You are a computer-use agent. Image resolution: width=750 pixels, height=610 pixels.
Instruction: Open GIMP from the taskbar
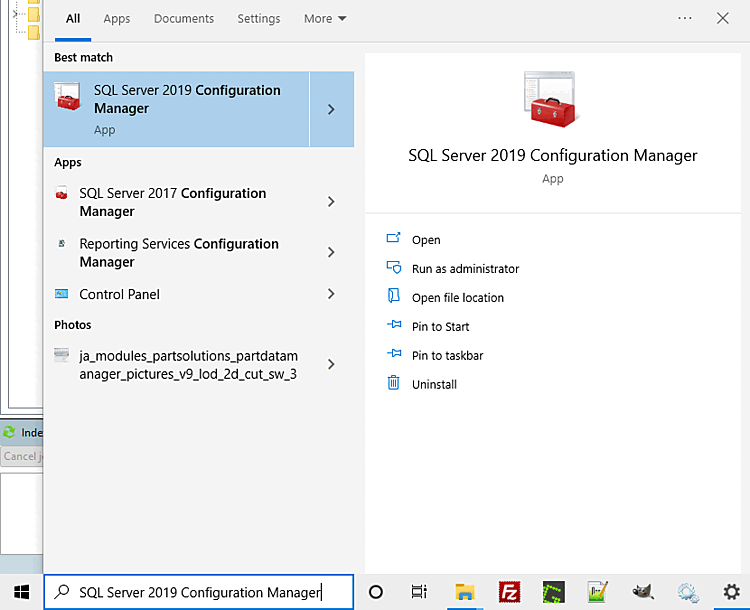(x=643, y=592)
